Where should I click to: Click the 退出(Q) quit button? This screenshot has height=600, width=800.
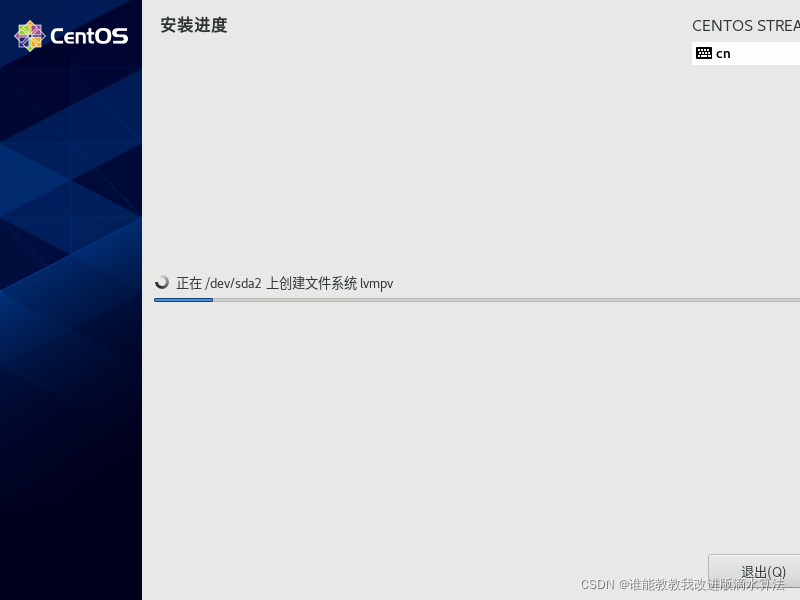tap(754, 571)
